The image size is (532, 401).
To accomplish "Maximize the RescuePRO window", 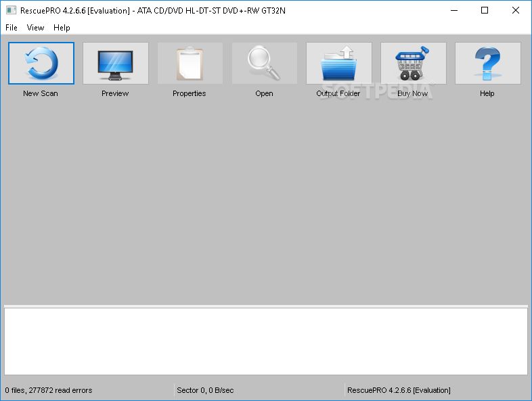I will [x=485, y=10].
